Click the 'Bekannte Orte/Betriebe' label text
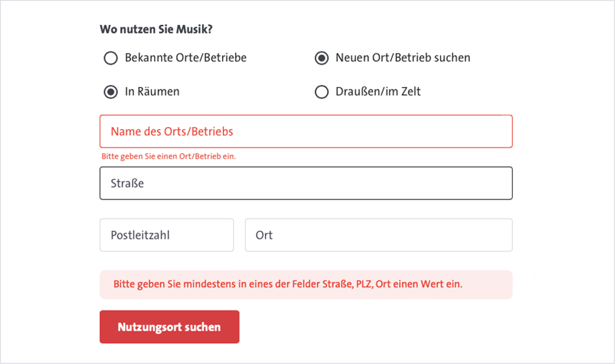 tap(185, 58)
